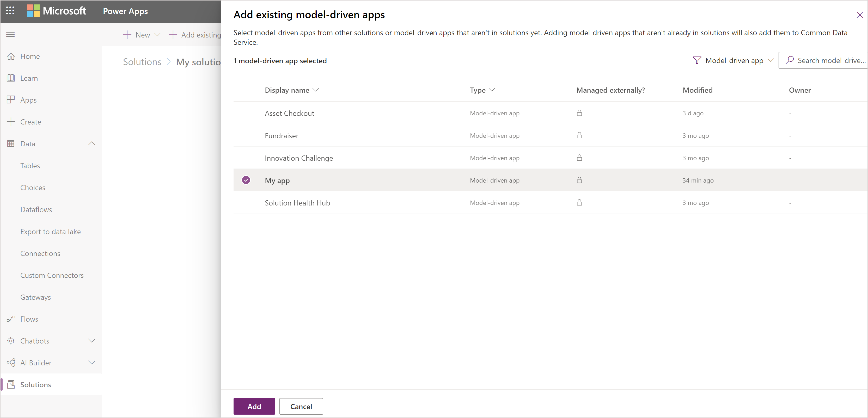Click the lock icon on Asset Checkout row
Image resolution: width=868 pixels, height=418 pixels.
580,113
